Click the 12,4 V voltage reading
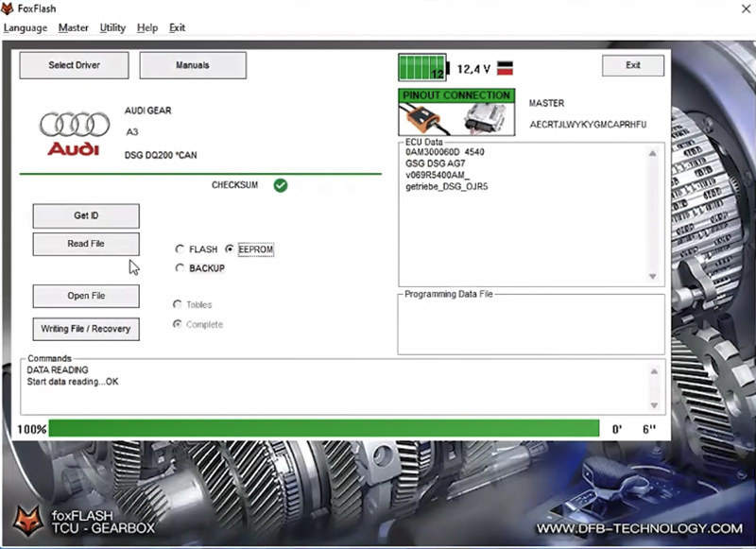The image size is (756, 549). pos(473,69)
